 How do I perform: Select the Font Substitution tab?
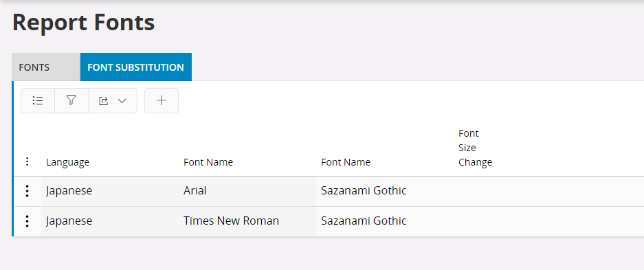136,67
